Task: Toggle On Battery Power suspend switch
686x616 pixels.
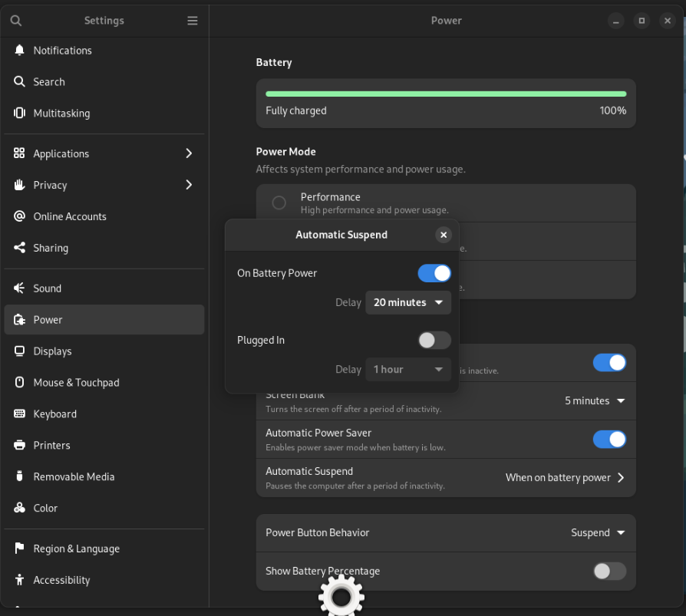Action: (x=434, y=273)
